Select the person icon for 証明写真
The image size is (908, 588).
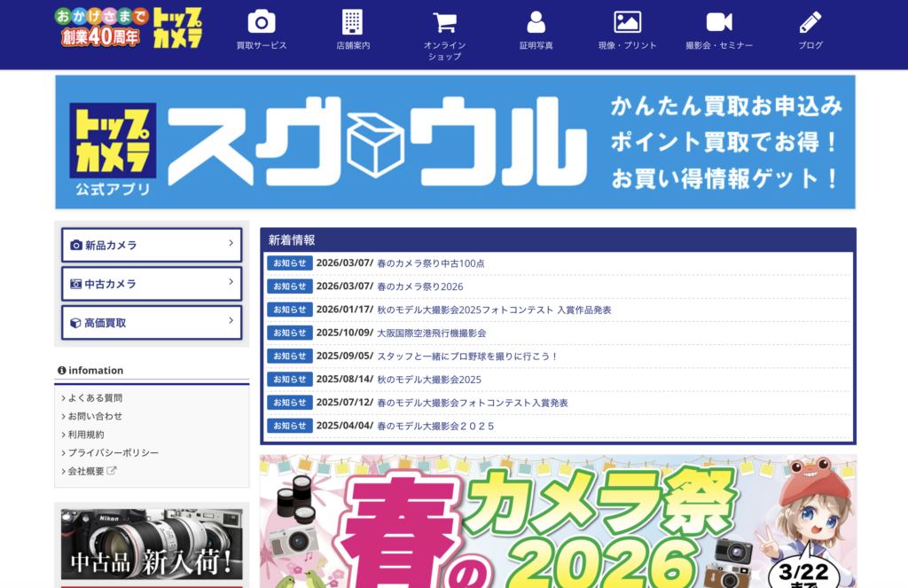(x=536, y=22)
